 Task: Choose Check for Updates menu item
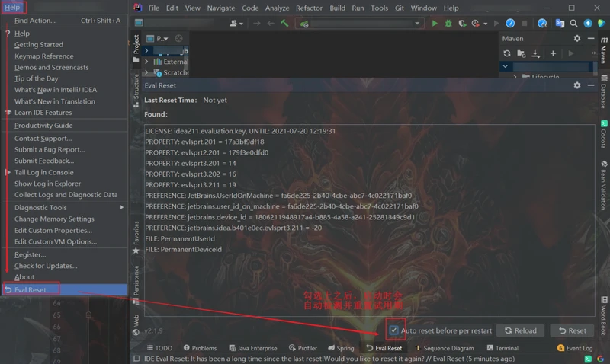pyautogui.click(x=46, y=266)
